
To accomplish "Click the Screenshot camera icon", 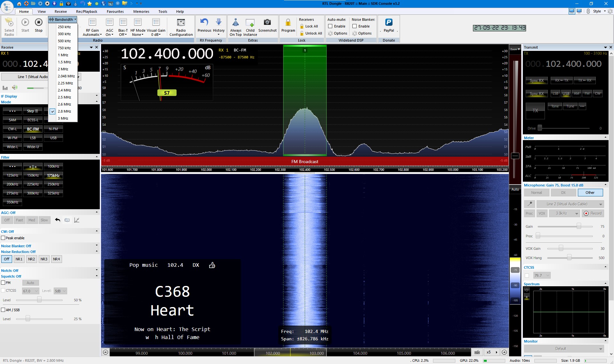I will click(267, 22).
